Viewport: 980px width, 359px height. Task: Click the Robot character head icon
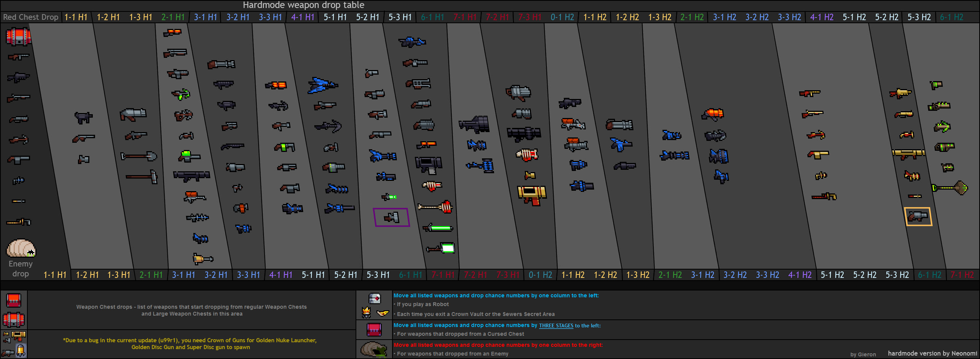coord(374,298)
